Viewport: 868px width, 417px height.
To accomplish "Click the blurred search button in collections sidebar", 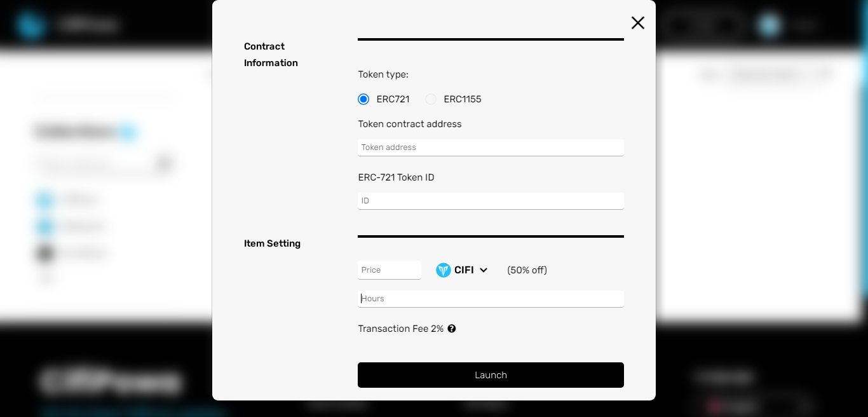I will coord(164,164).
